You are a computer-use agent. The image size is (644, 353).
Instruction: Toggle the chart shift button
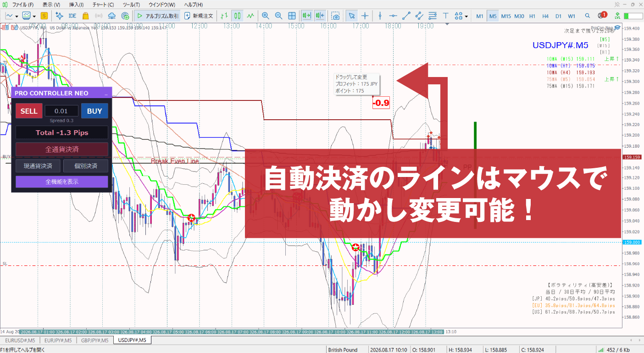(320, 16)
